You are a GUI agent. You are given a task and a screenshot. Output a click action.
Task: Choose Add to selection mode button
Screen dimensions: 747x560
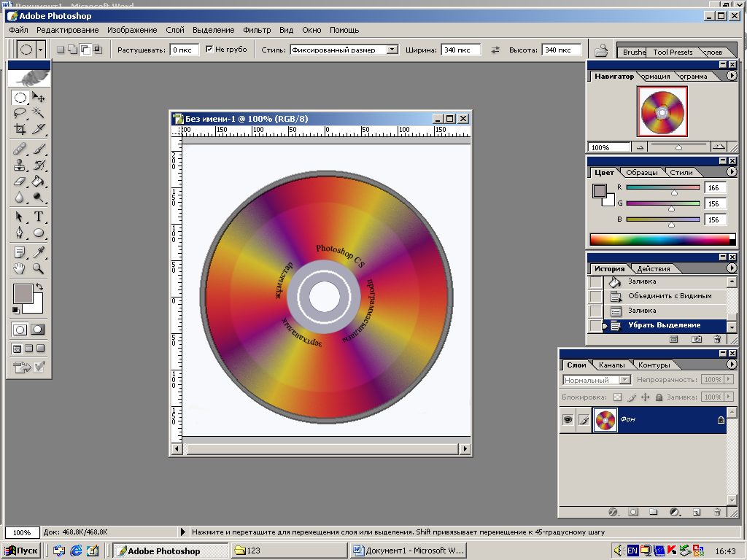point(73,50)
